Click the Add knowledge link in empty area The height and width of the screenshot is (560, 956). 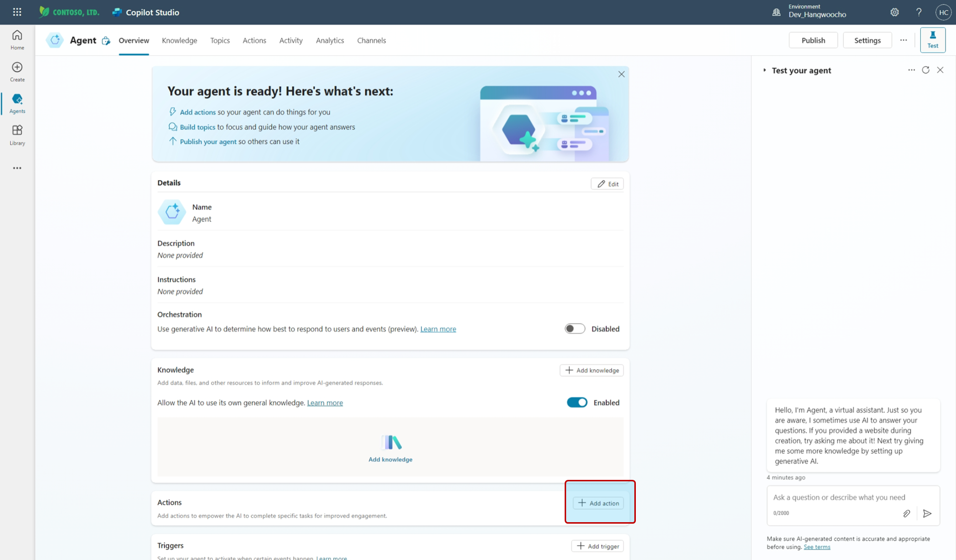pos(390,459)
